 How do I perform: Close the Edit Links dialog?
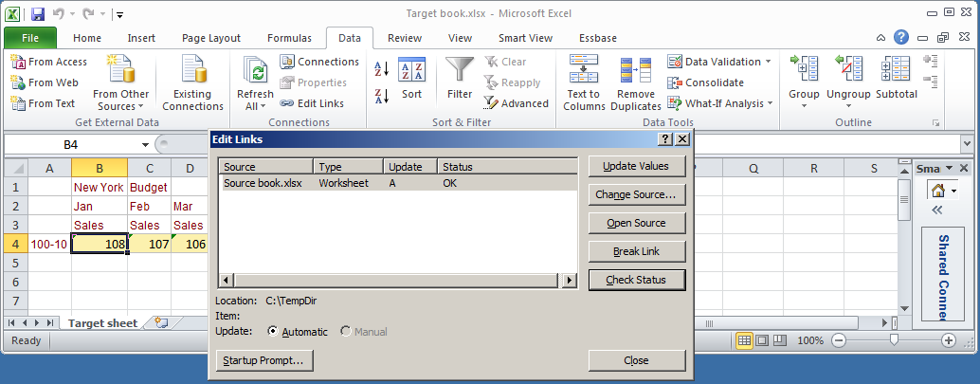pyautogui.click(x=637, y=360)
